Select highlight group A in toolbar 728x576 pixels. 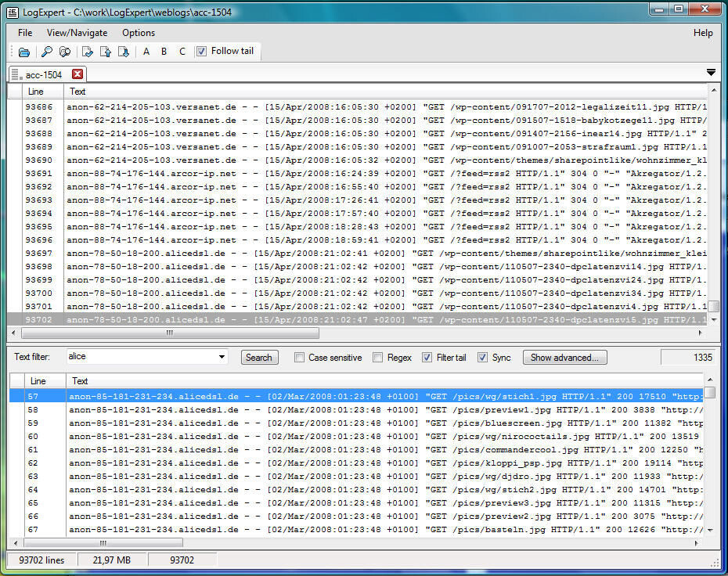click(146, 52)
